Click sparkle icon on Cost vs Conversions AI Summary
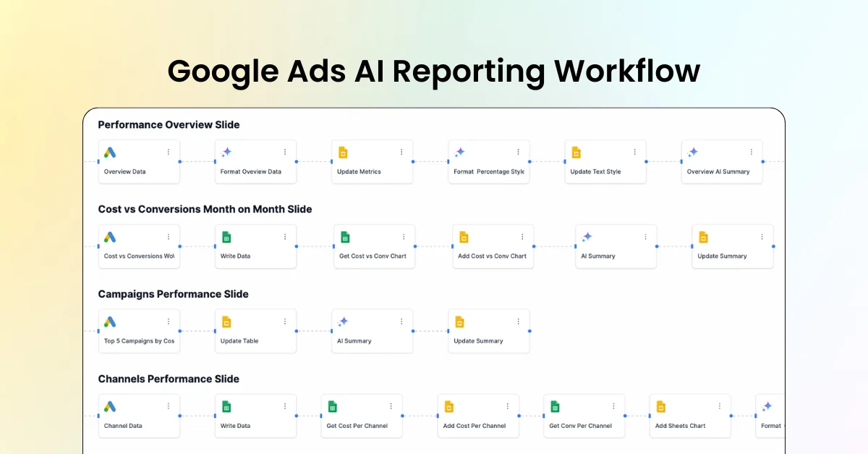Image resolution: width=868 pixels, height=454 pixels. [587, 237]
